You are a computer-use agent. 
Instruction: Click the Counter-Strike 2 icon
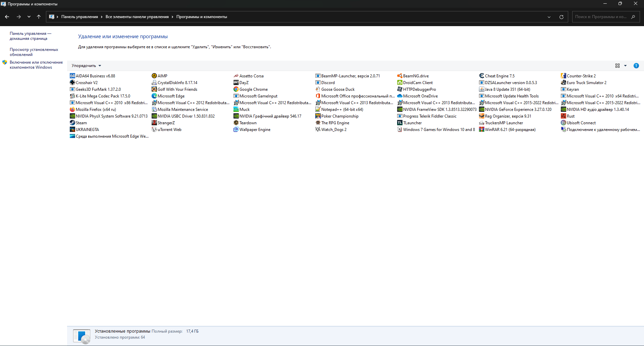563,76
